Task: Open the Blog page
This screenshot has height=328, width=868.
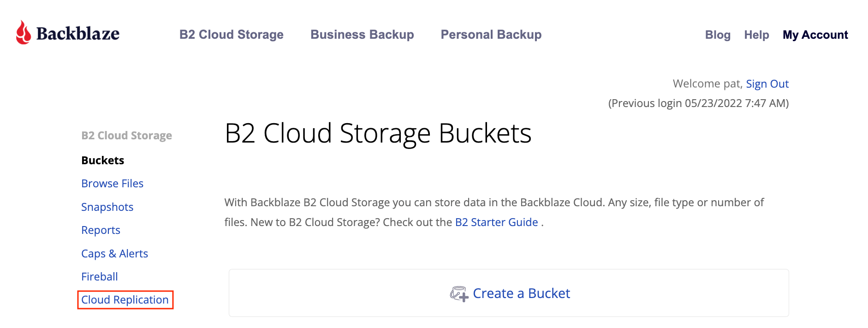Action: coord(718,35)
